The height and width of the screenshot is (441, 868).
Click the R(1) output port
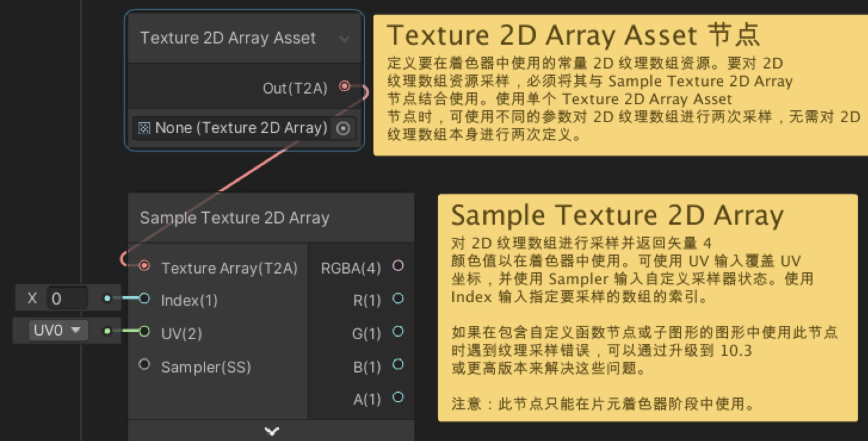coord(398,300)
